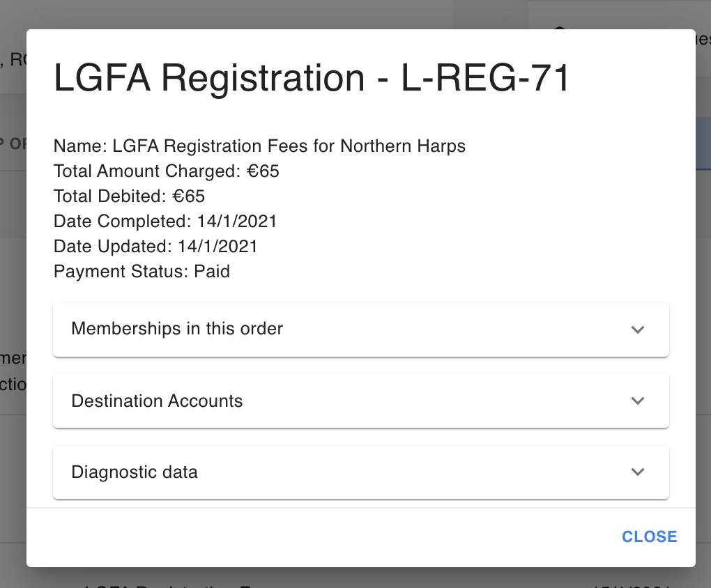Click the Destination Accounts chevron arrow

637,401
